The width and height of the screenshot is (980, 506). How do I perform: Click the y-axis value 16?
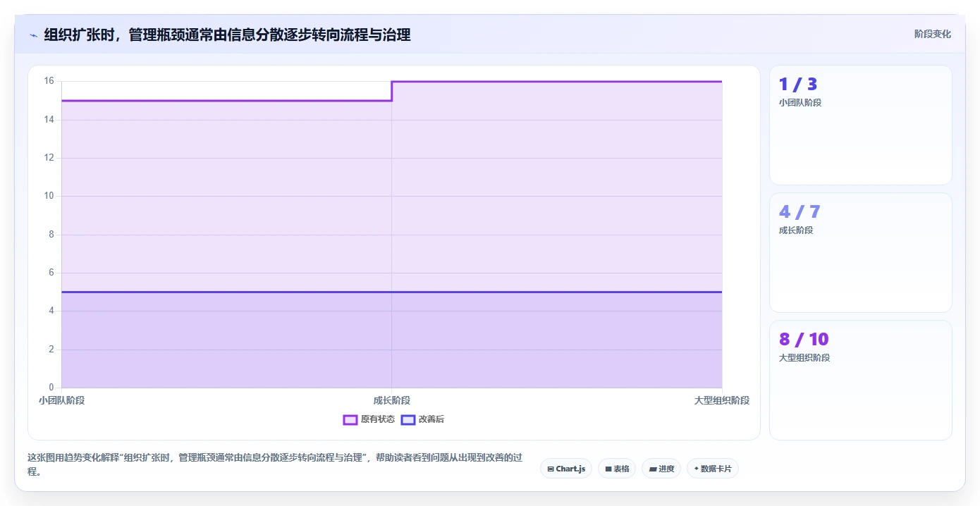point(49,81)
